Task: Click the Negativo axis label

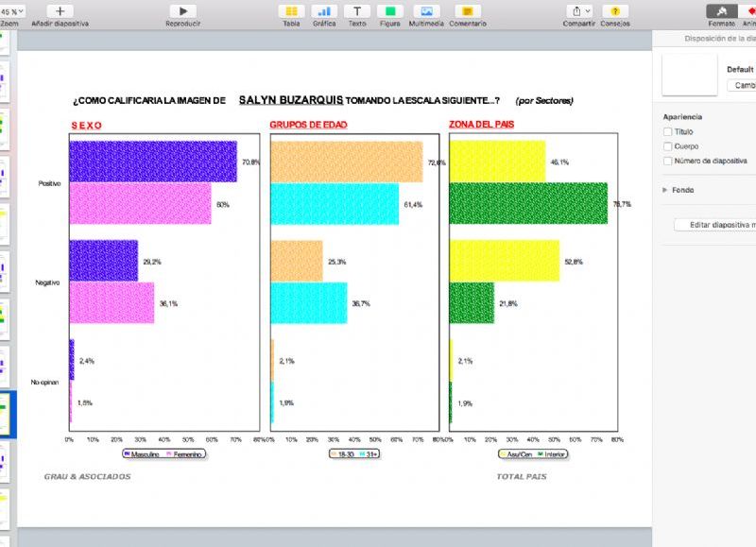Action: click(x=48, y=282)
